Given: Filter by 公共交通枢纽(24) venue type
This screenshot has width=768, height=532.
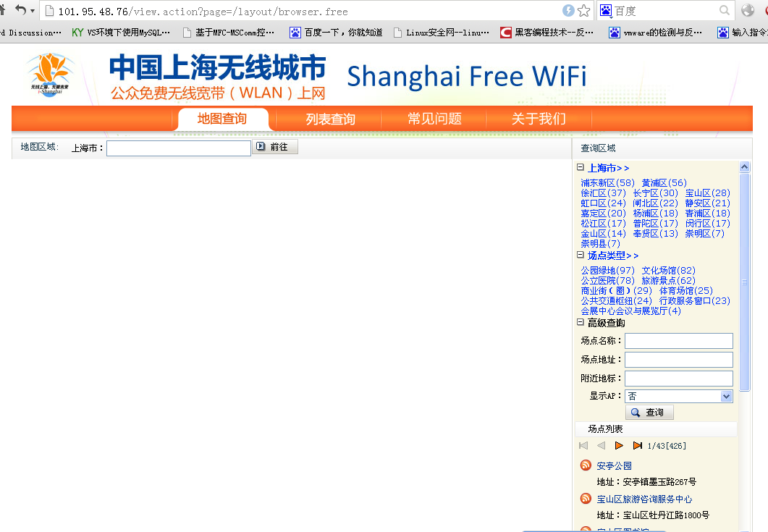Looking at the screenshot, I should point(616,301).
